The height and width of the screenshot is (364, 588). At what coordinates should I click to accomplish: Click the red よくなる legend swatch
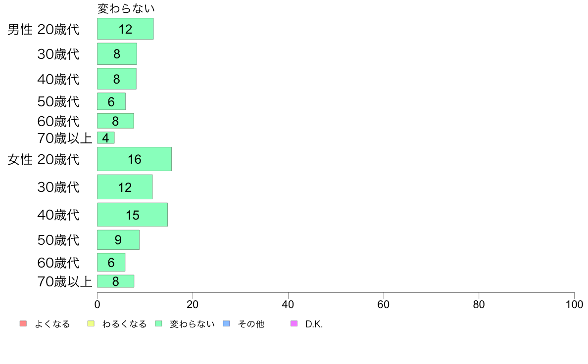(23, 323)
